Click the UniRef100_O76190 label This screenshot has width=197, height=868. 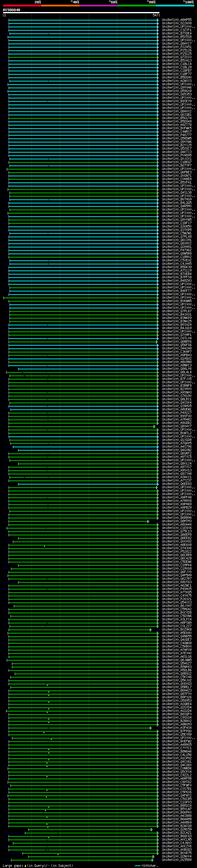pyautogui.click(x=177, y=396)
